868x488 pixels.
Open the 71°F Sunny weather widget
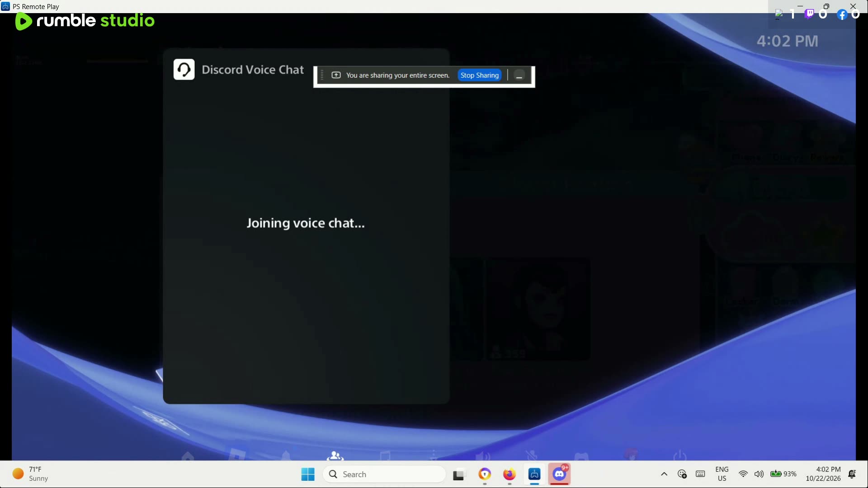(31, 474)
